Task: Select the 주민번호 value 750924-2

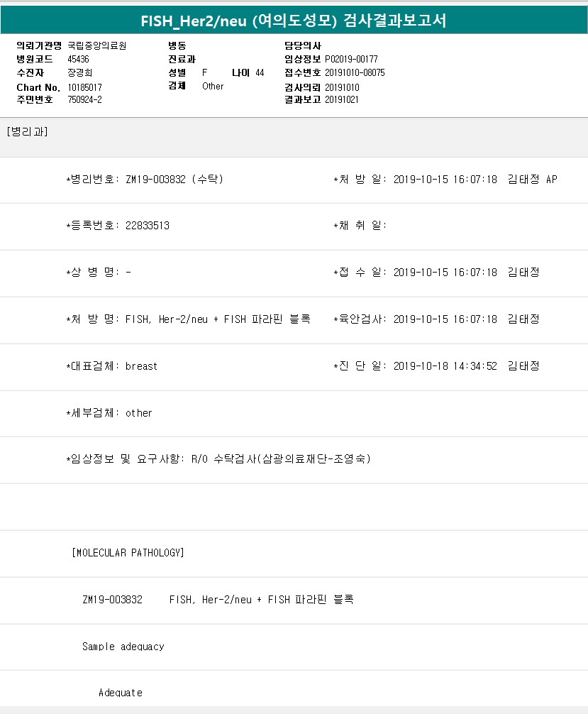Action: coord(84,99)
